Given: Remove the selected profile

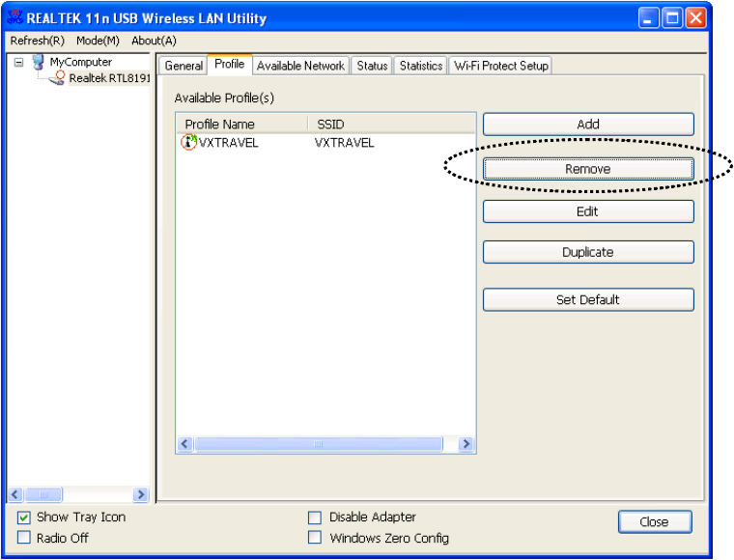Looking at the screenshot, I should point(588,169).
